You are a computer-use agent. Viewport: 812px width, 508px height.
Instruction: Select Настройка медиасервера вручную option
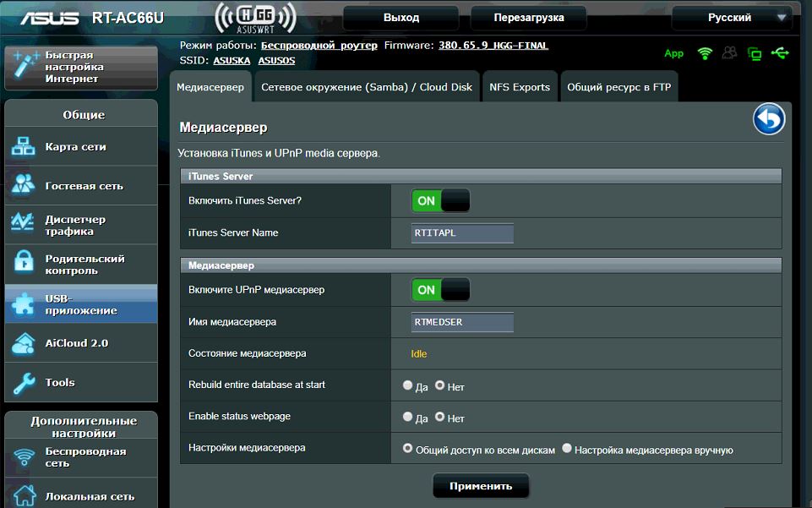(566, 449)
